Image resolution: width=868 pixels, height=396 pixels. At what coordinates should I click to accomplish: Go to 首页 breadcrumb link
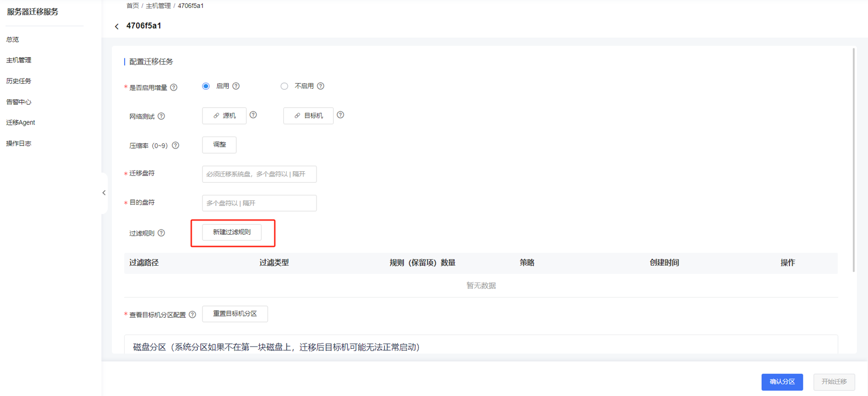pos(132,6)
